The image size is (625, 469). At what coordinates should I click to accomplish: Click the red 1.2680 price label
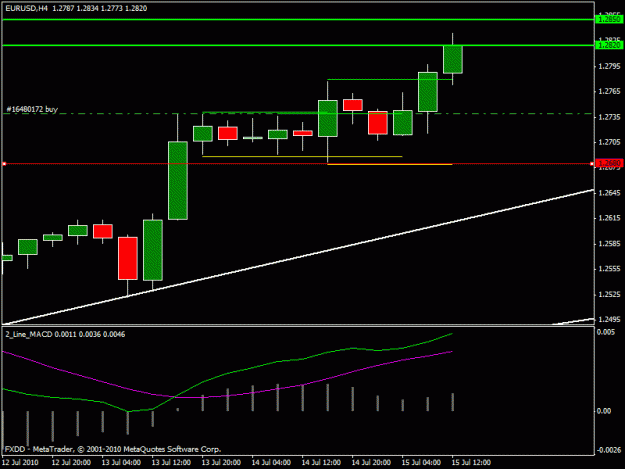609,163
